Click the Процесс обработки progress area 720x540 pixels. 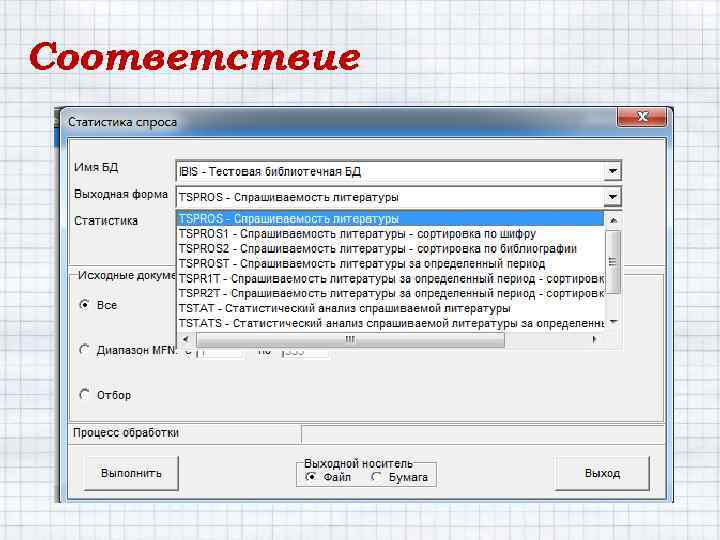pyautogui.click(x=482, y=433)
